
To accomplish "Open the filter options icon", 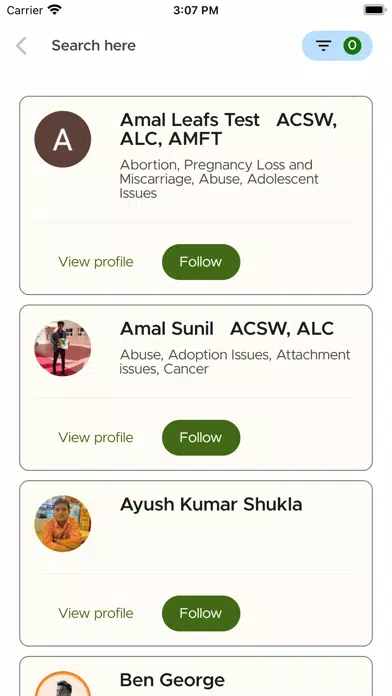I will point(324,45).
